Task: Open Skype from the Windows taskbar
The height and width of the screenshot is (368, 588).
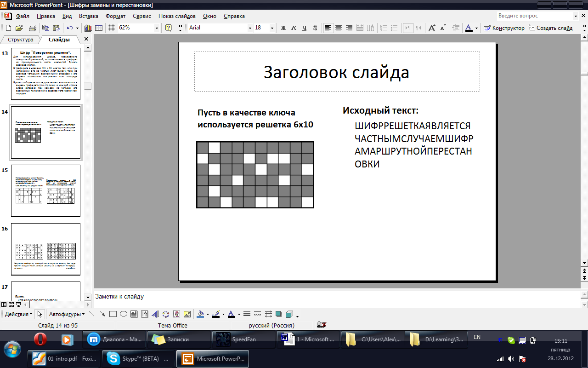Action: [x=138, y=359]
